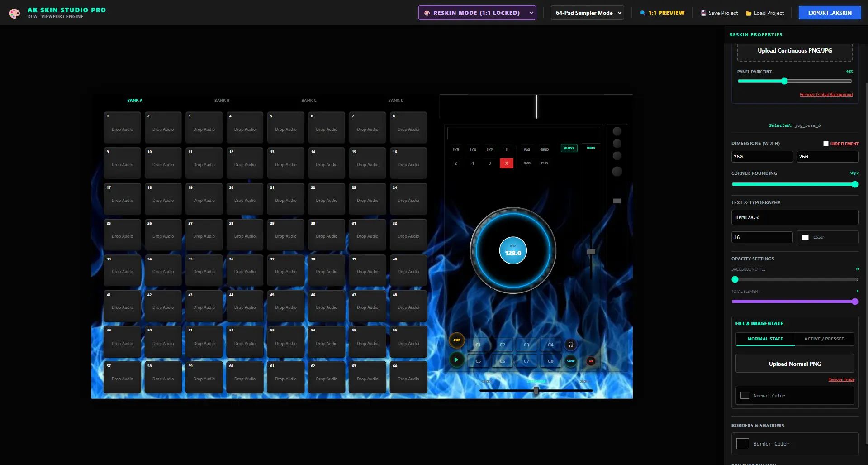The height and width of the screenshot is (465, 868).
Task: Click the tempo fader handle
Action: (x=591, y=252)
